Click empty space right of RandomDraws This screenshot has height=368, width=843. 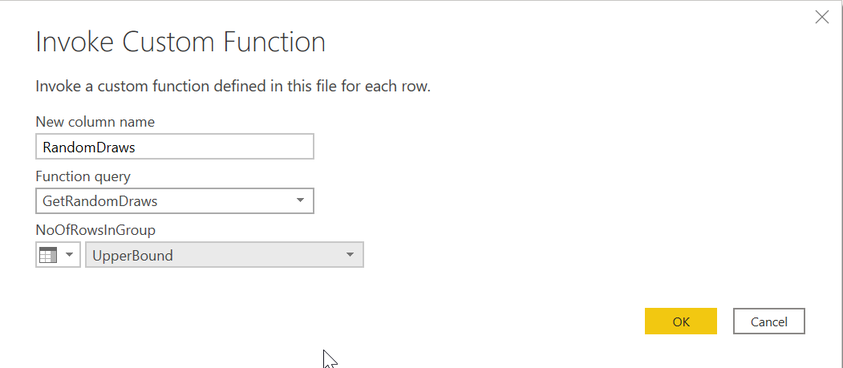(x=223, y=147)
